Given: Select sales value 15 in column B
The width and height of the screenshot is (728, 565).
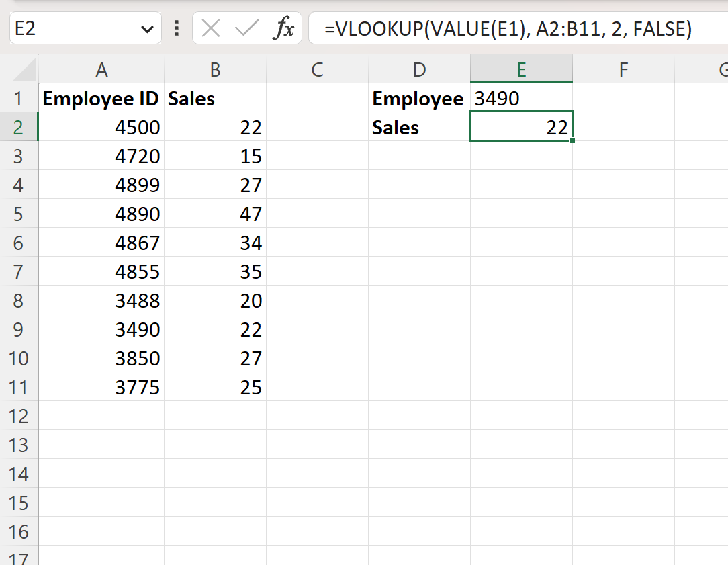Looking at the screenshot, I should click(x=215, y=156).
